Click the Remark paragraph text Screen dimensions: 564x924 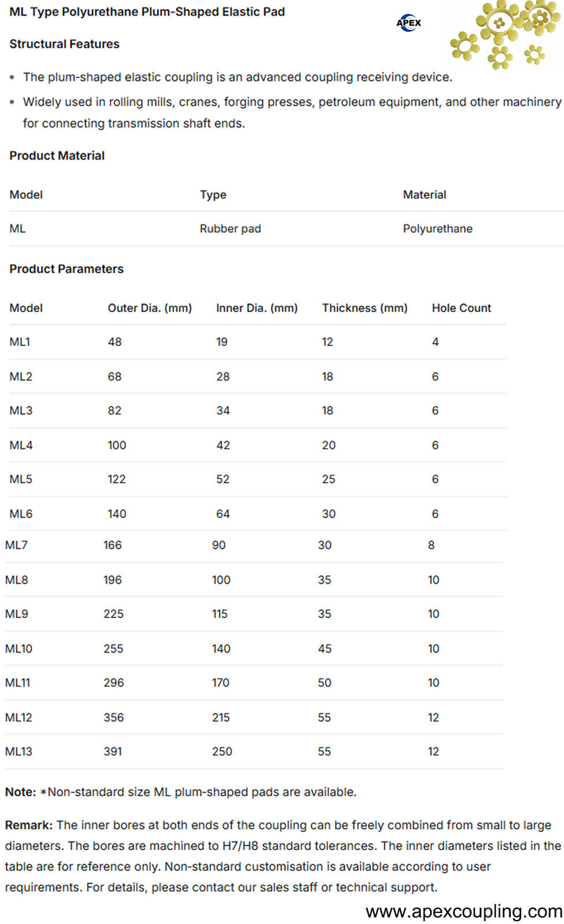(283, 856)
